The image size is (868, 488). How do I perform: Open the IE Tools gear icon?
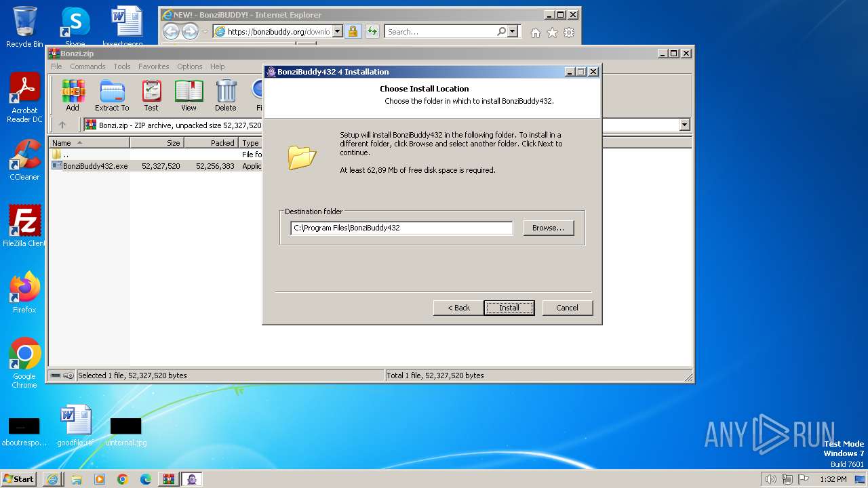pyautogui.click(x=569, y=33)
